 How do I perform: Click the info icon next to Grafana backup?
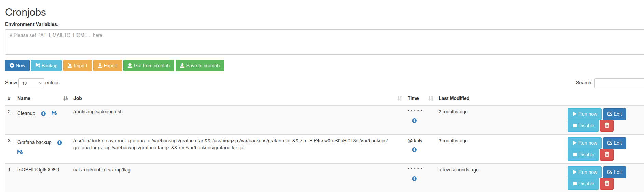click(59, 143)
